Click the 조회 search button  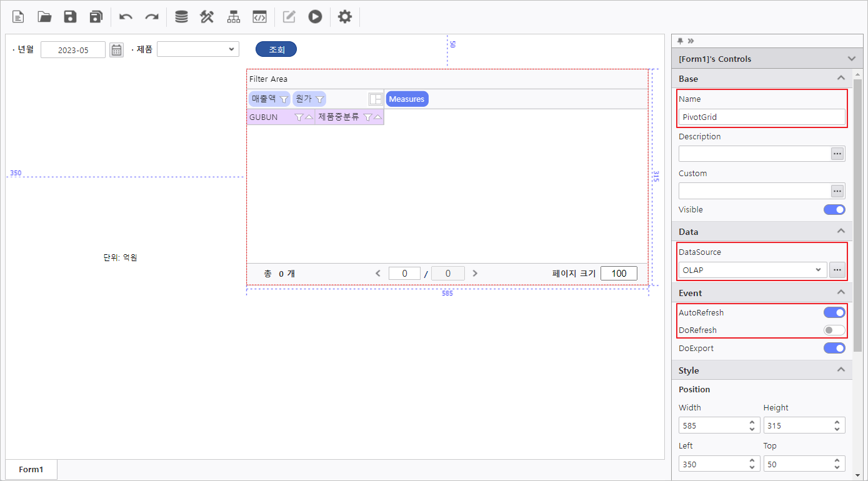(276, 49)
